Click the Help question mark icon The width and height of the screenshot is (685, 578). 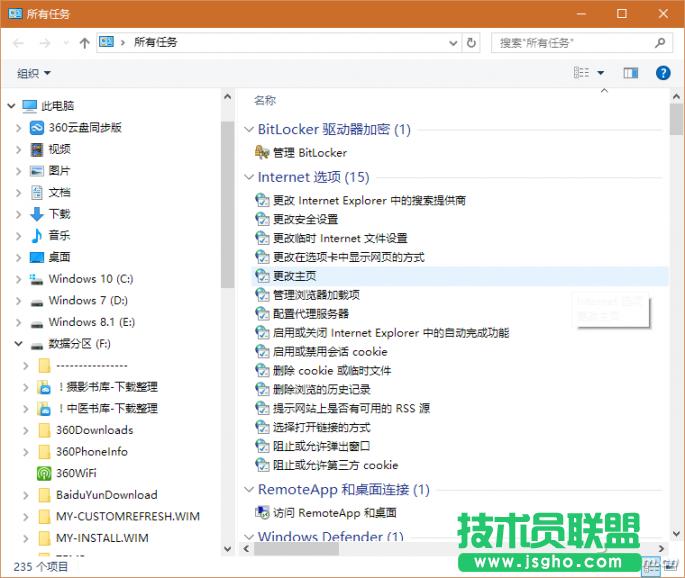pyautogui.click(x=662, y=73)
